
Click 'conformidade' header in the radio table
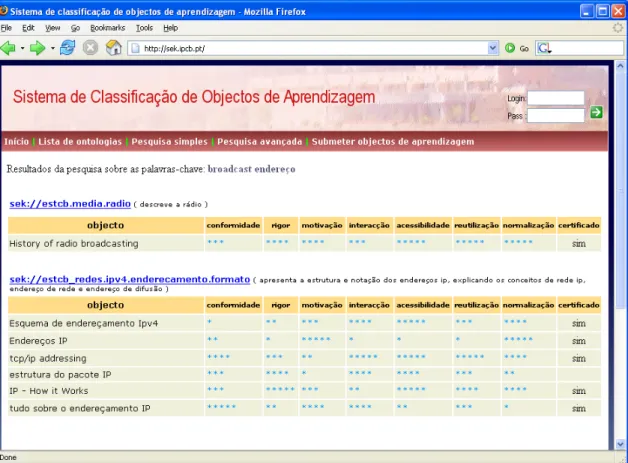click(x=233, y=225)
